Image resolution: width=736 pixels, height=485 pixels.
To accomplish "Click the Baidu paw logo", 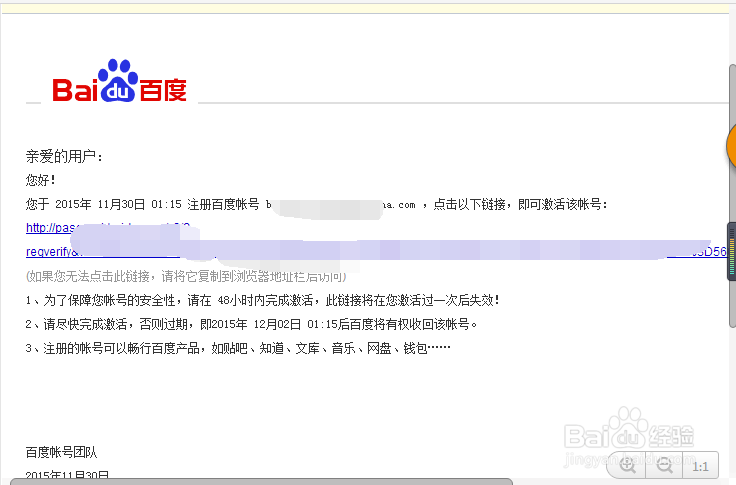I will point(120,81).
